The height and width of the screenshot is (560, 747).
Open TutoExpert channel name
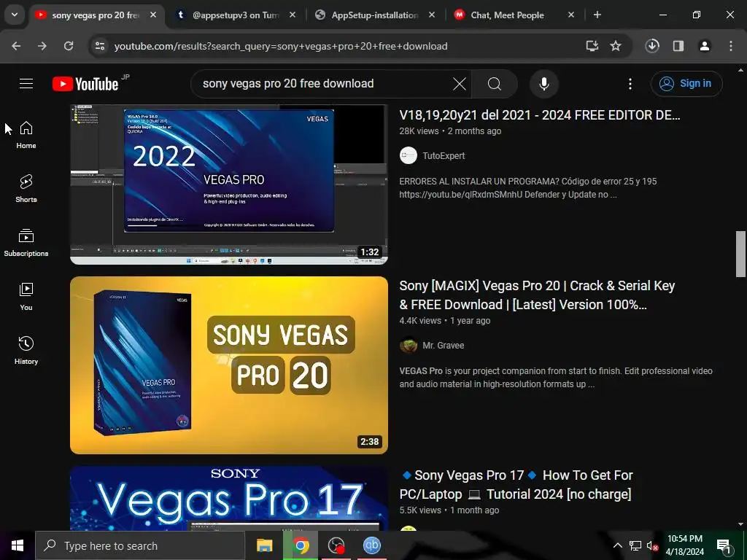(444, 156)
